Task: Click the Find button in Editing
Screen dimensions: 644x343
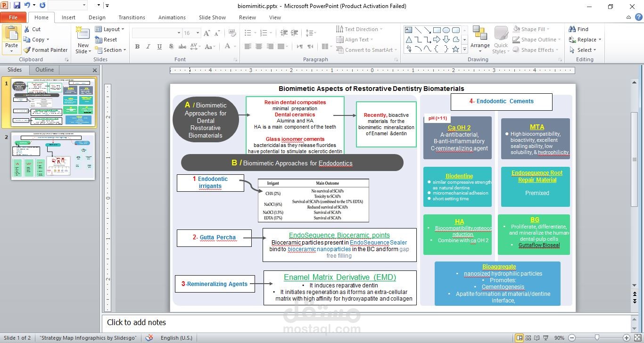Action: point(578,29)
